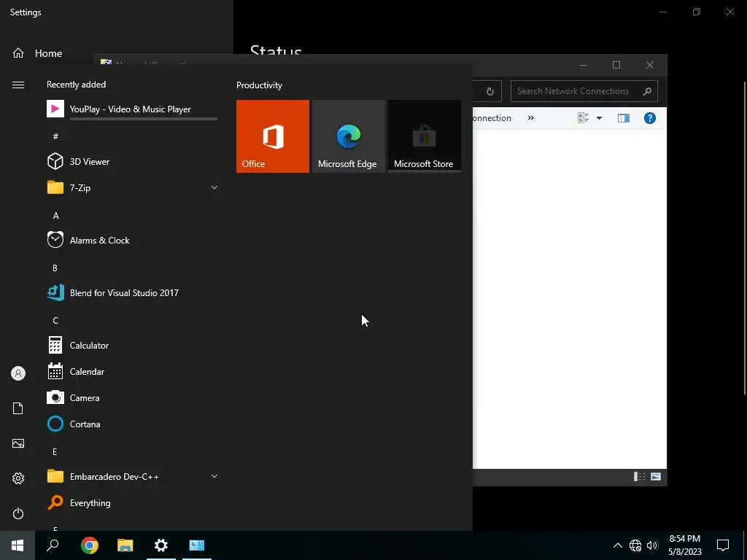Viewport: 747px width, 560px height.
Task: Expand the 7-Zip folder chevron
Action: [214, 187]
